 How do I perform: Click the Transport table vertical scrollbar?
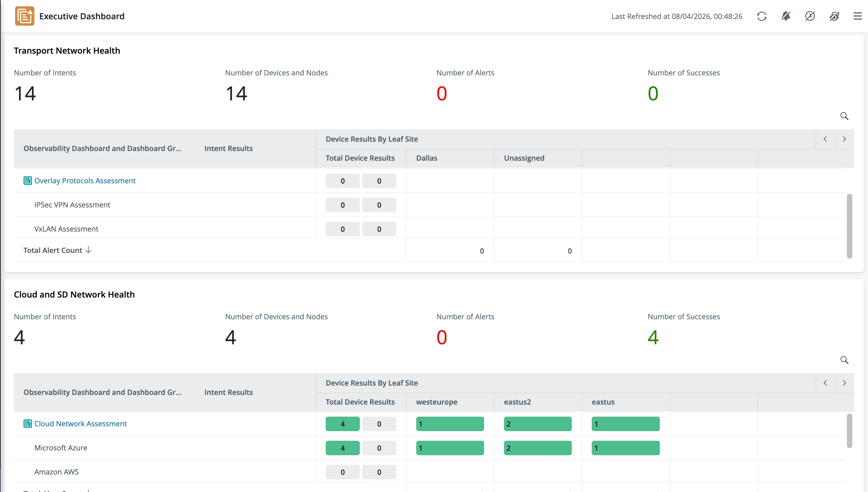(x=849, y=226)
